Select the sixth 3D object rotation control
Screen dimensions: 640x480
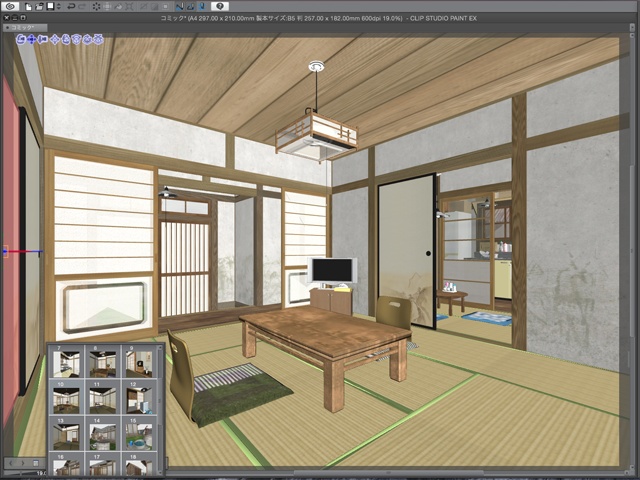pos(77,40)
